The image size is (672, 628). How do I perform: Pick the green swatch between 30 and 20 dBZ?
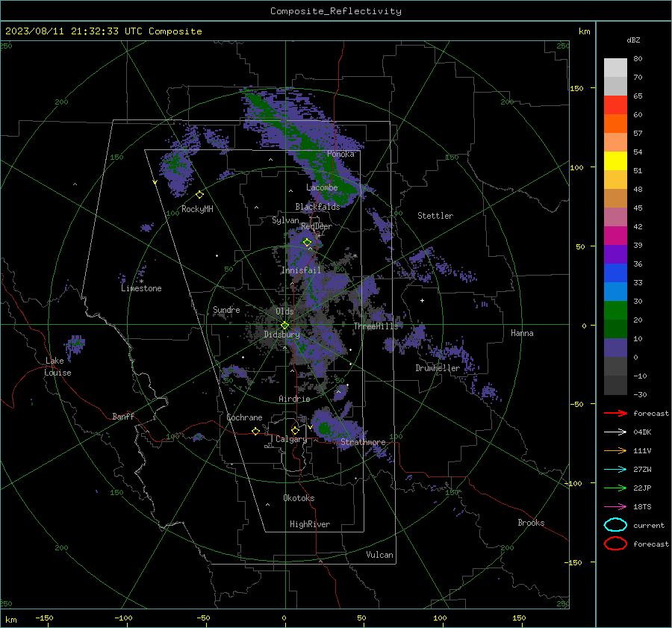pyautogui.click(x=615, y=311)
